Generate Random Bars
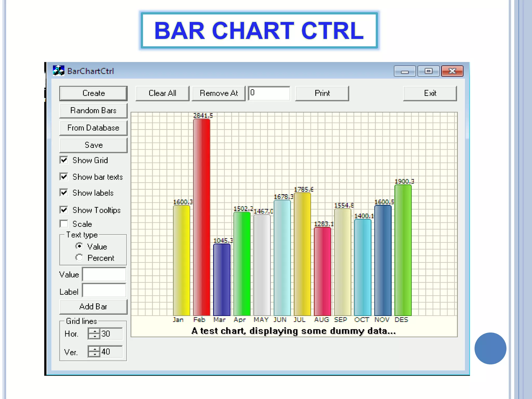This screenshot has height=399, width=532. (x=93, y=111)
